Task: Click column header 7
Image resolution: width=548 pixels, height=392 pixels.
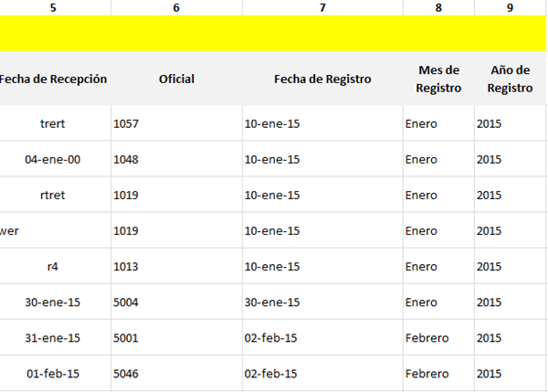Action: tap(322, 7)
